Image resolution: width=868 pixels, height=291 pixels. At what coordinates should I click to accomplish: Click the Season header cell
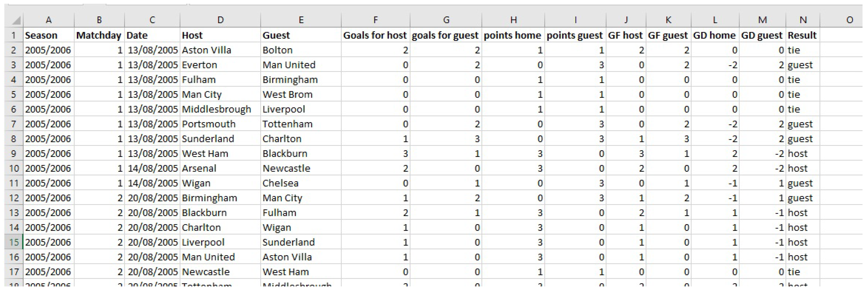[x=41, y=35]
